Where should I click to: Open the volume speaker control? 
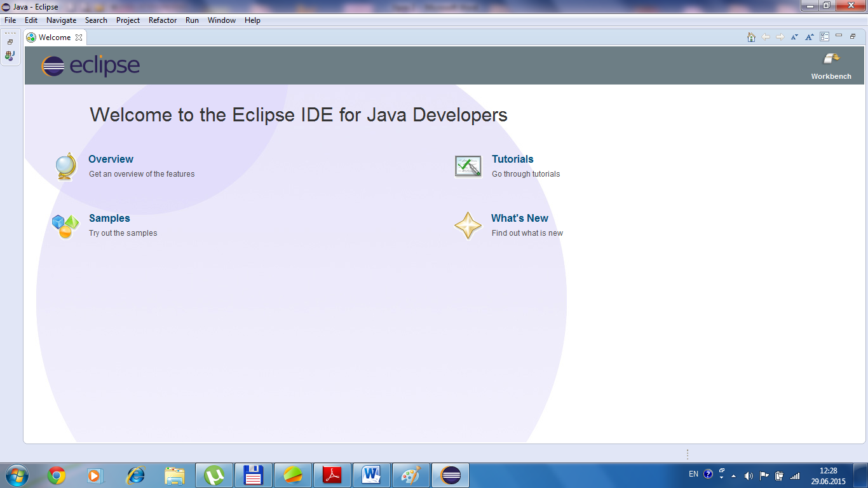[x=749, y=476]
